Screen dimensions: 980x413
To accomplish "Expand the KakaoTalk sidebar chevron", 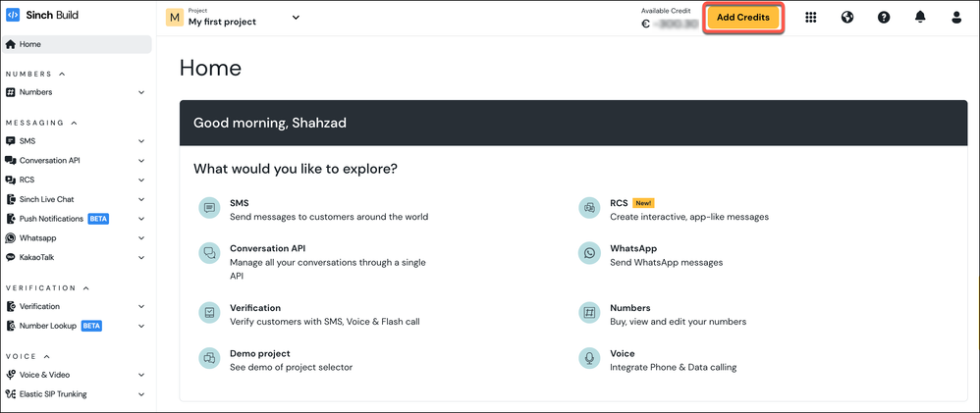I will point(141,257).
